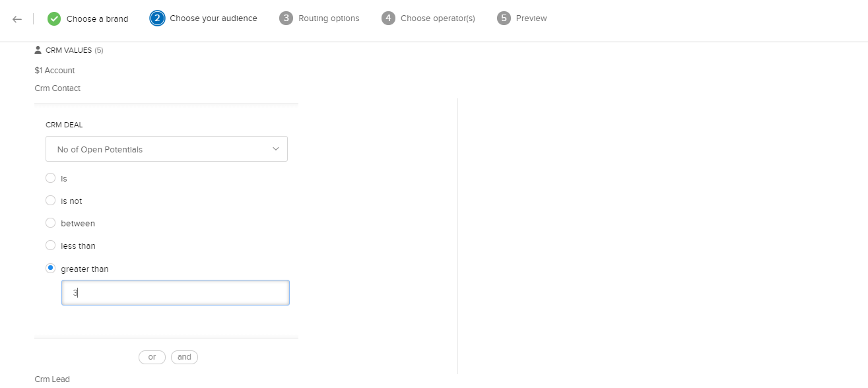Go to the Routing options step
Screen dimensions: 868x388
[x=328, y=18]
